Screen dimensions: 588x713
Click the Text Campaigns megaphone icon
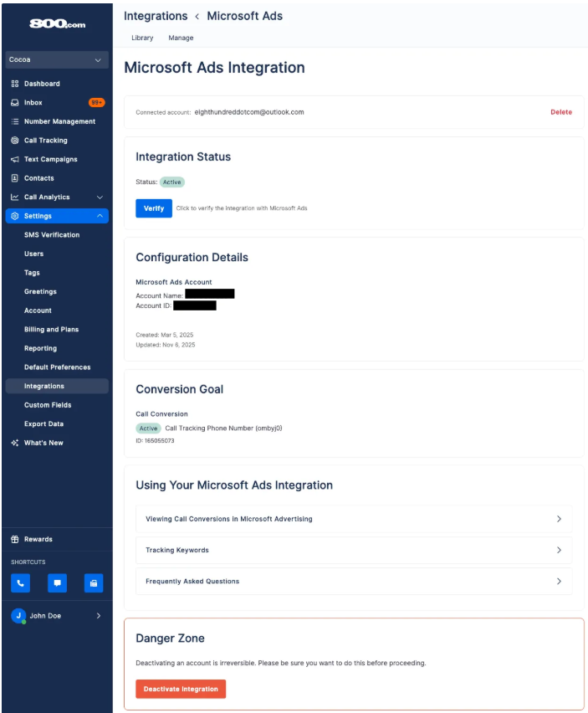(15, 159)
